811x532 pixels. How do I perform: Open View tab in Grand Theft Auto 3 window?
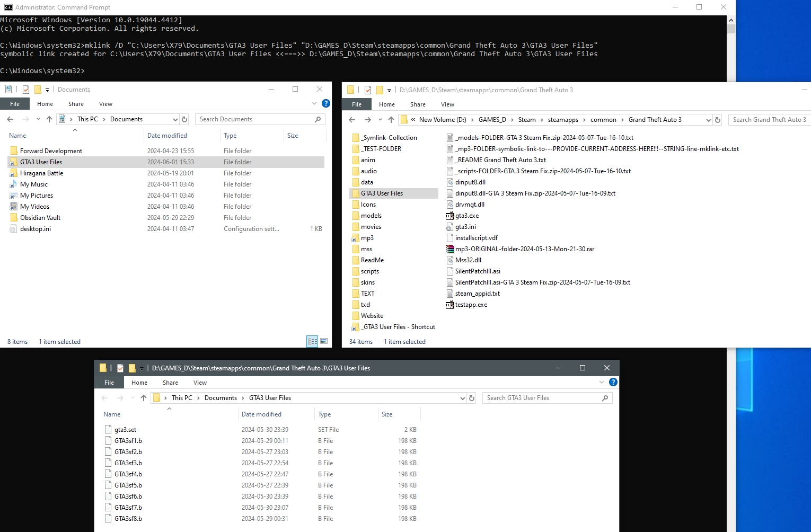click(x=448, y=104)
